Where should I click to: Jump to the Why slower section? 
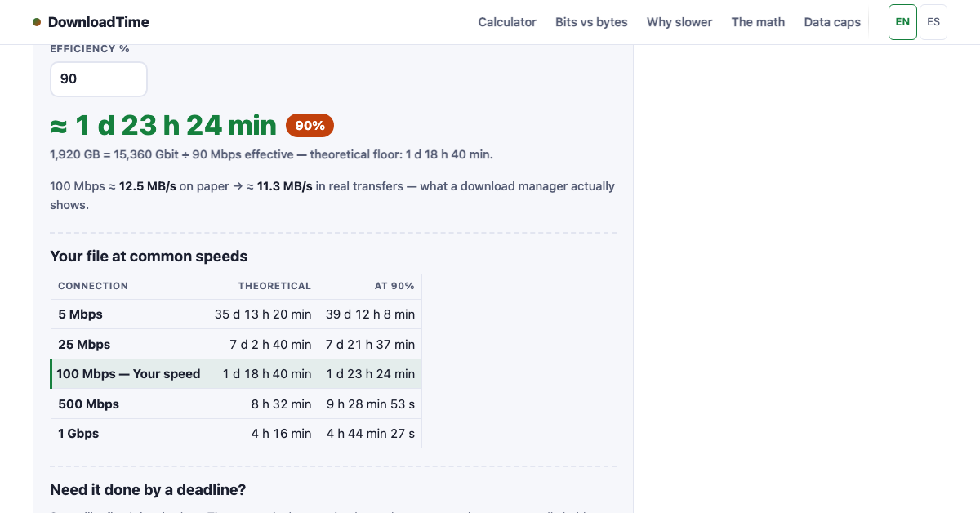679,22
